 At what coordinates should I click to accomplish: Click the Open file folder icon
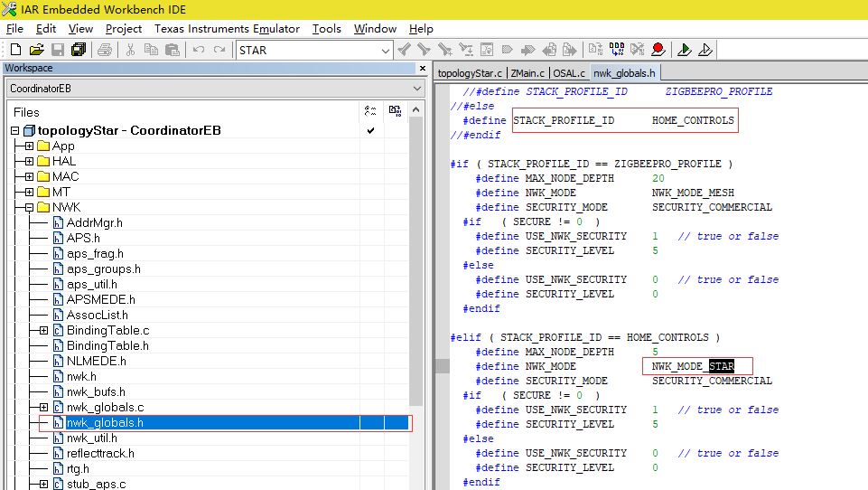coord(36,50)
